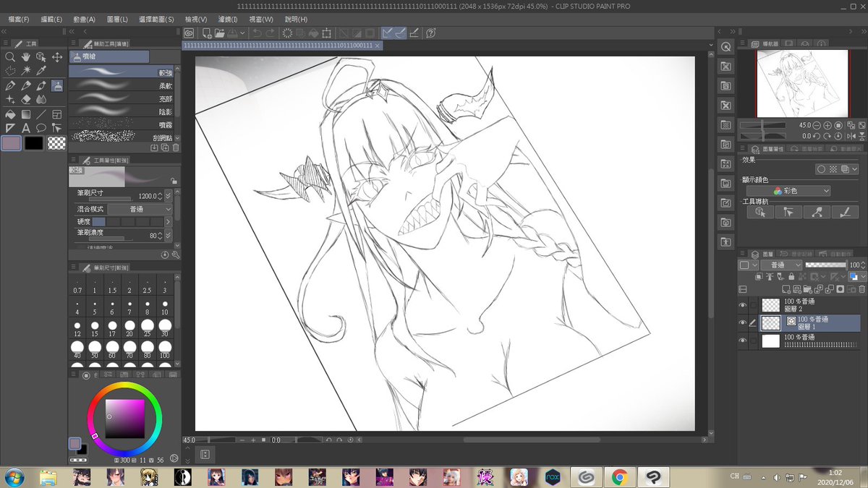This screenshot has height=488, width=868.
Task: Choose the 柔軟 airbrush sub tool
Action: pos(122,85)
